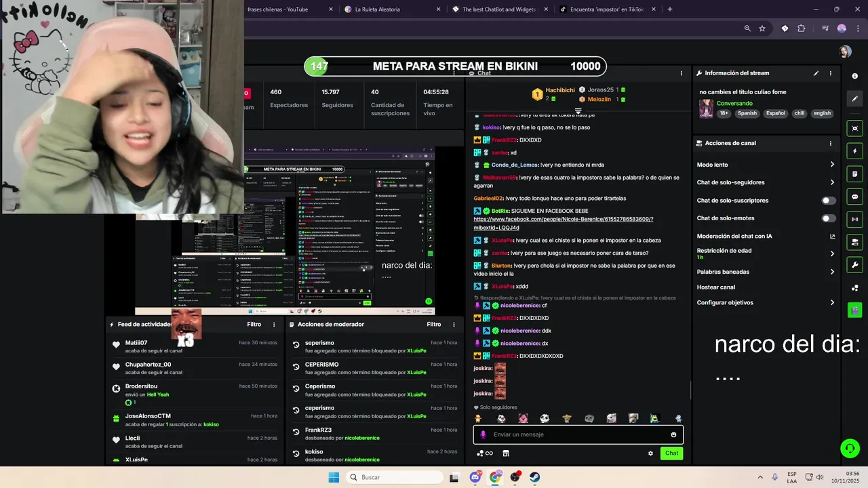The height and width of the screenshot is (488, 868).
Task: Click the pink pig emote in quick row
Action: (523, 419)
